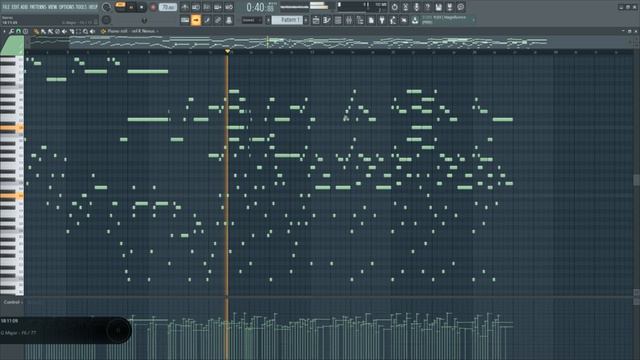Toggle the highlighted orange step editing button
This screenshot has width=640, height=360.
196,20
